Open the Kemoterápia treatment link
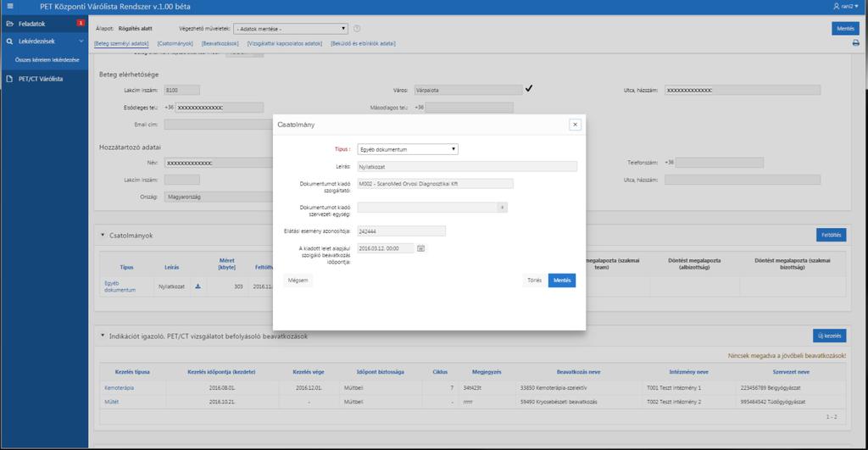This screenshot has width=868, height=450. point(119,388)
